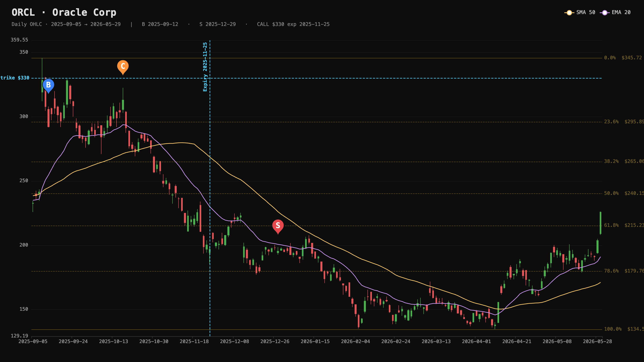This screenshot has width=644, height=362.
Task: Click the 2025-10-13 x-axis date
Action: pyautogui.click(x=114, y=341)
